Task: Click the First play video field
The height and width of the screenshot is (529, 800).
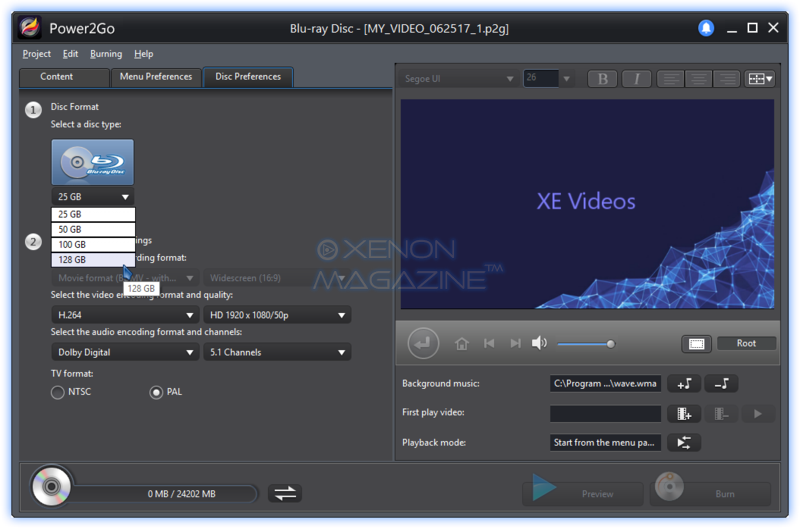Action: [x=605, y=414]
